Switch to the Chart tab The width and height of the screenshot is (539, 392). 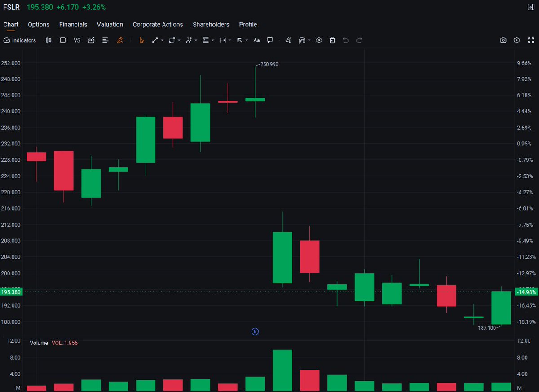point(11,25)
